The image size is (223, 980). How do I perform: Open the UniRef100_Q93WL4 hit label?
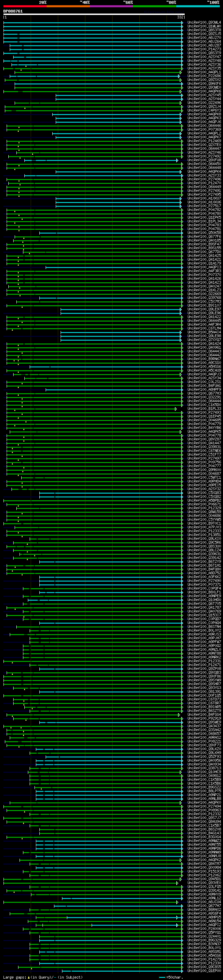(x=204, y=23)
